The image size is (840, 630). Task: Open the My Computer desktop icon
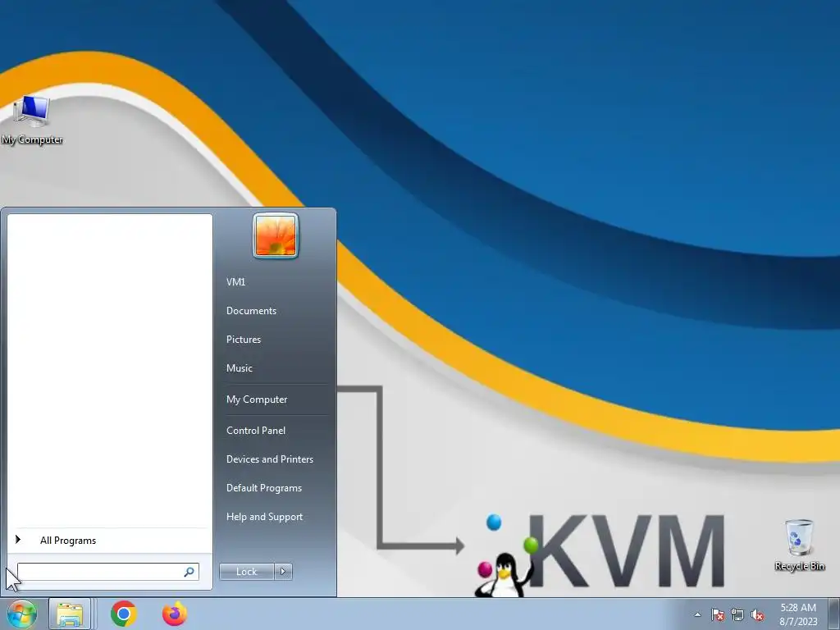(x=32, y=120)
